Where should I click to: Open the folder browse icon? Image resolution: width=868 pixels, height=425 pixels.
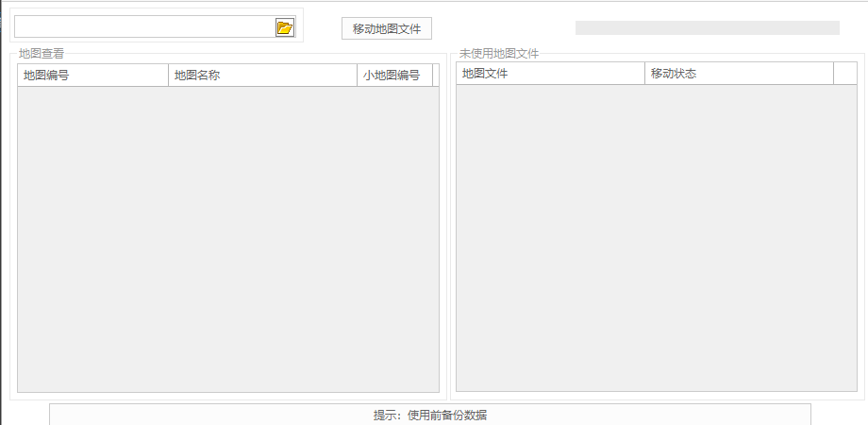click(x=285, y=27)
